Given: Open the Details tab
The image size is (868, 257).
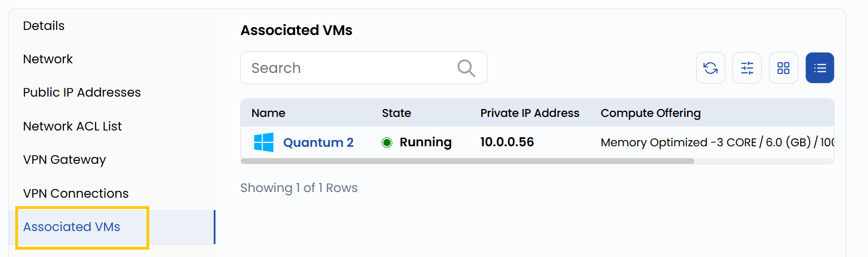Looking at the screenshot, I should click(x=44, y=26).
